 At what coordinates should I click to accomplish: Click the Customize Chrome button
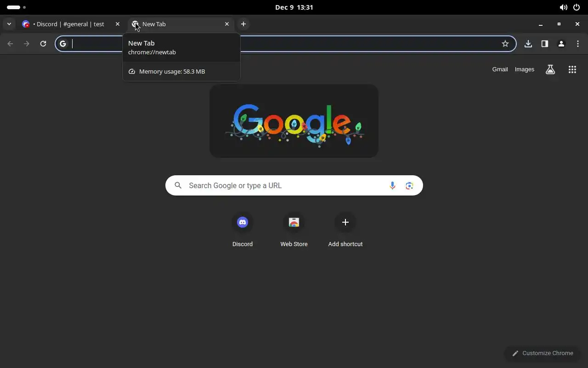(543, 353)
